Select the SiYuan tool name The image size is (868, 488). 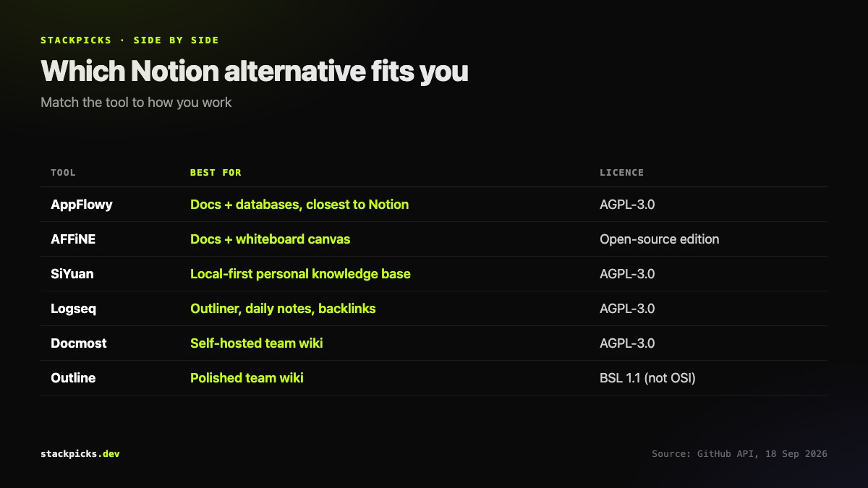coord(72,274)
